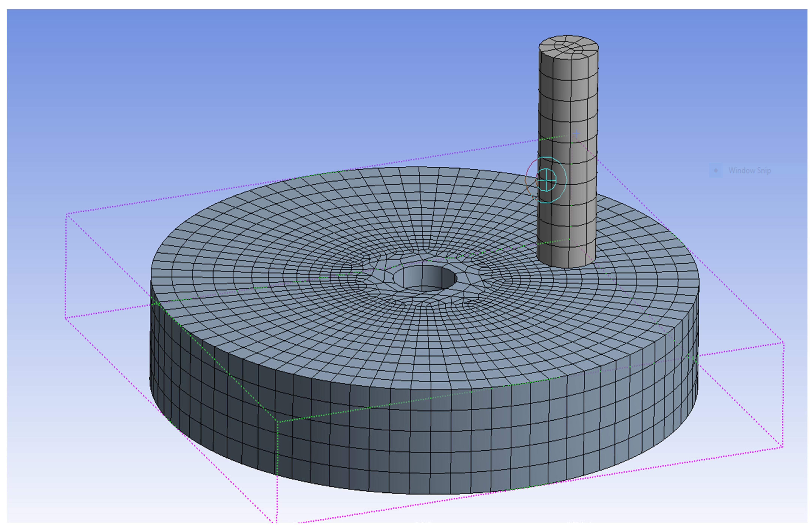This screenshot has height=531, width=812.
Task: Click the faded Window Snip label text
Action: tap(750, 171)
